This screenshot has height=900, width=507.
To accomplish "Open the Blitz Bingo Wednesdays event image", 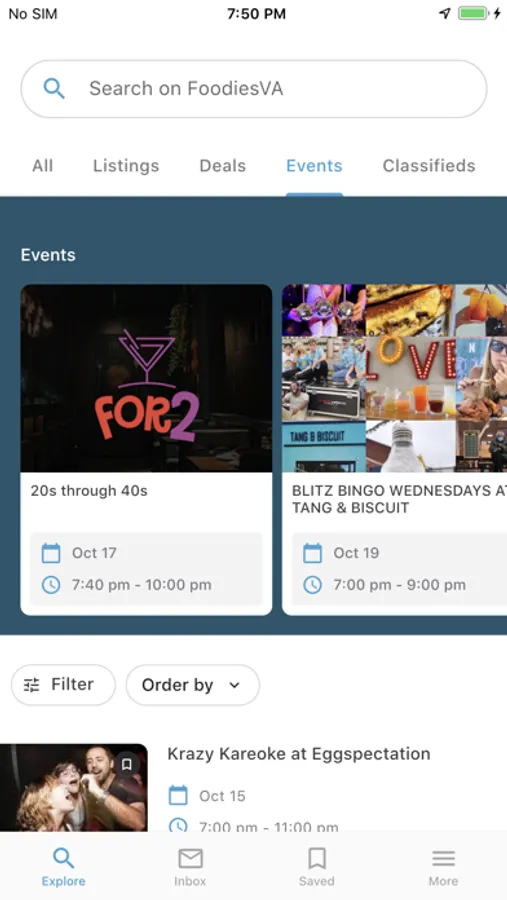I will [394, 378].
